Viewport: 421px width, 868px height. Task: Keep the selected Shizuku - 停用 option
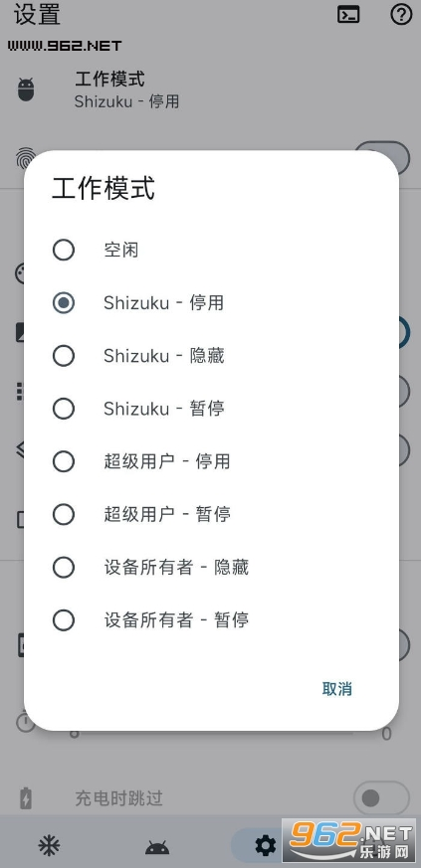[211, 303]
